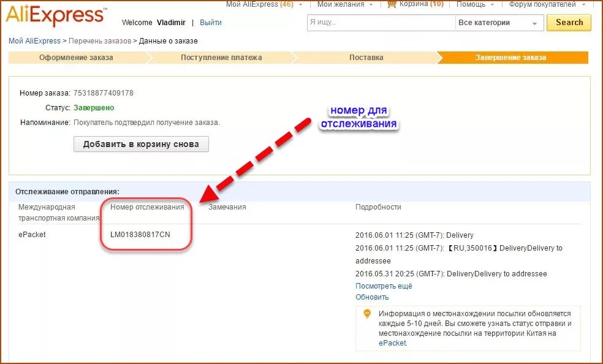
Task: Open the ePacket link in info box
Action: pyautogui.click(x=392, y=343)
